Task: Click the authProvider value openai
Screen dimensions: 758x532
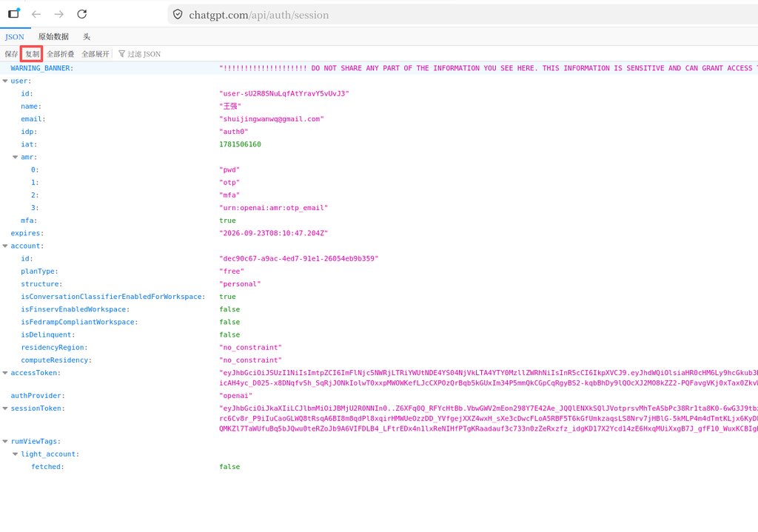Action: click(x=236, y=396)
